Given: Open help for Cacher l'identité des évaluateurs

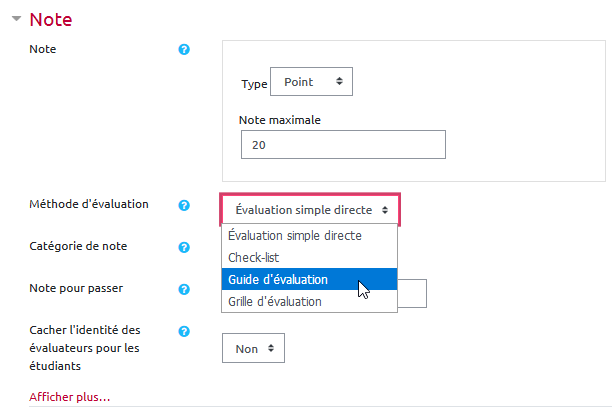Looking at the screenshot, I should tap(184, 331).
